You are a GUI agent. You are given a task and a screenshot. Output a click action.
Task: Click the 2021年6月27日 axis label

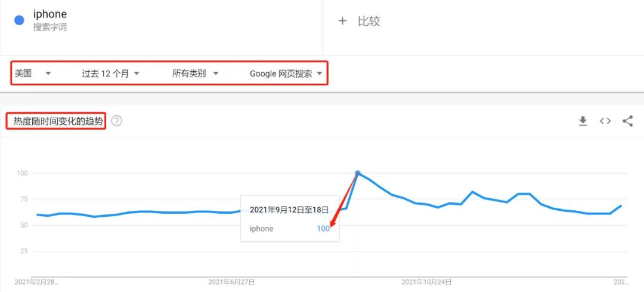tap(231, 282)
